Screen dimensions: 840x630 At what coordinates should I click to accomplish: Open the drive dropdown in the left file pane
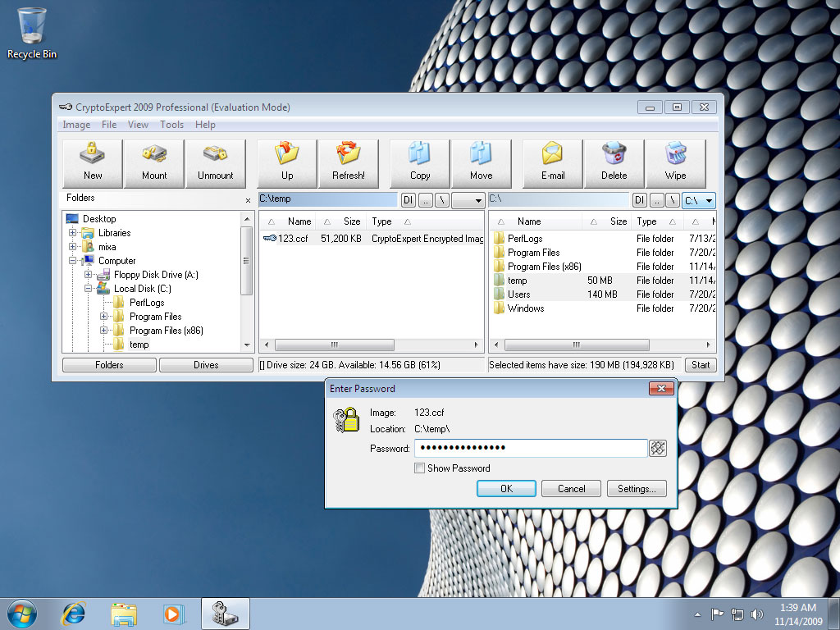point(468,200)
